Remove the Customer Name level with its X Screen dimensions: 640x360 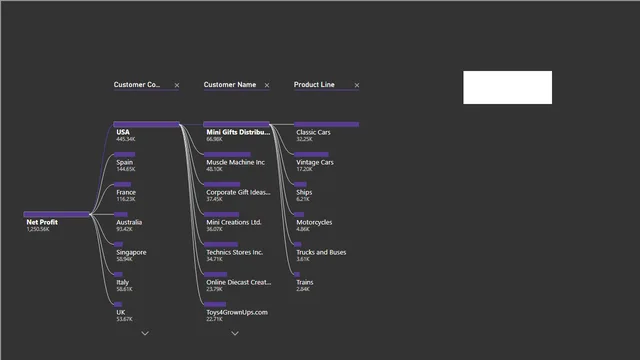[x=267, y=85]
